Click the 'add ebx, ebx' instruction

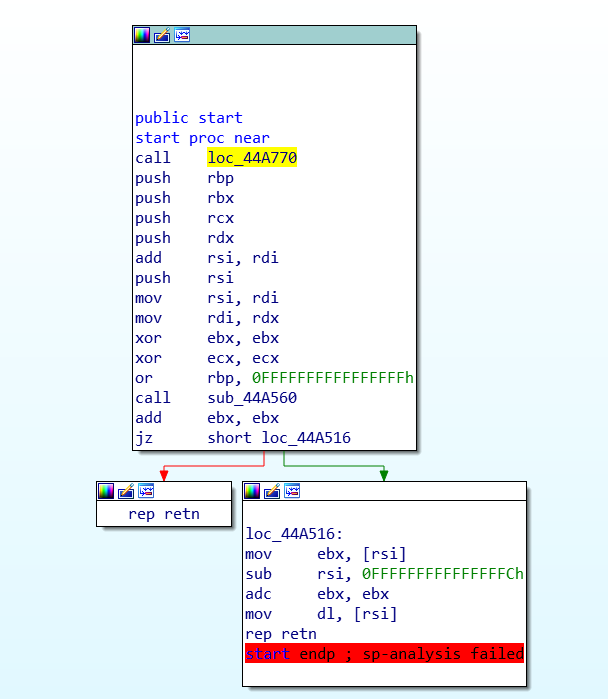207,418
